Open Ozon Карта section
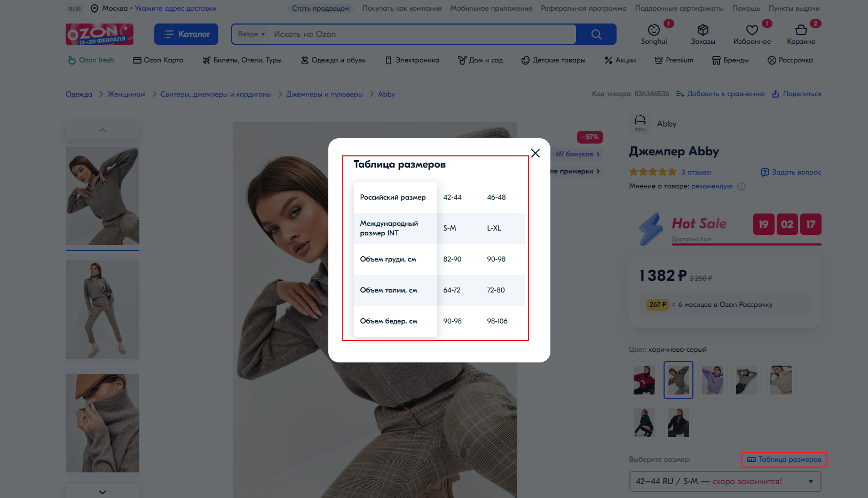The width and height of the screenshot is (868, 498). point(158,60)
